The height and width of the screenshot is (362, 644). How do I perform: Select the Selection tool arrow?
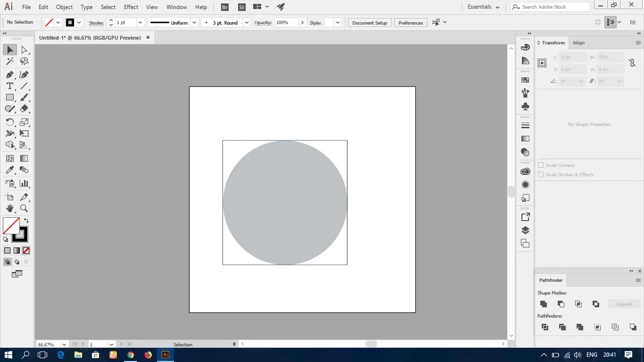tap(10, 50)
